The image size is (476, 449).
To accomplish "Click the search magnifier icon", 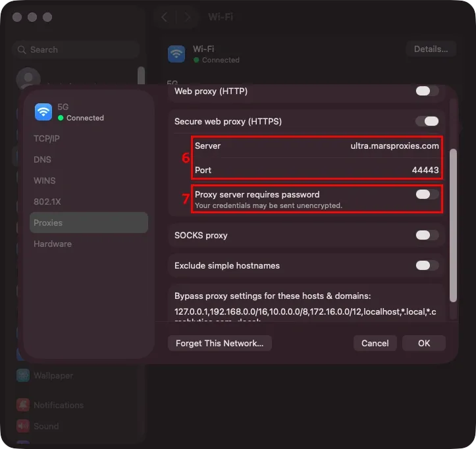I will 22,49.
